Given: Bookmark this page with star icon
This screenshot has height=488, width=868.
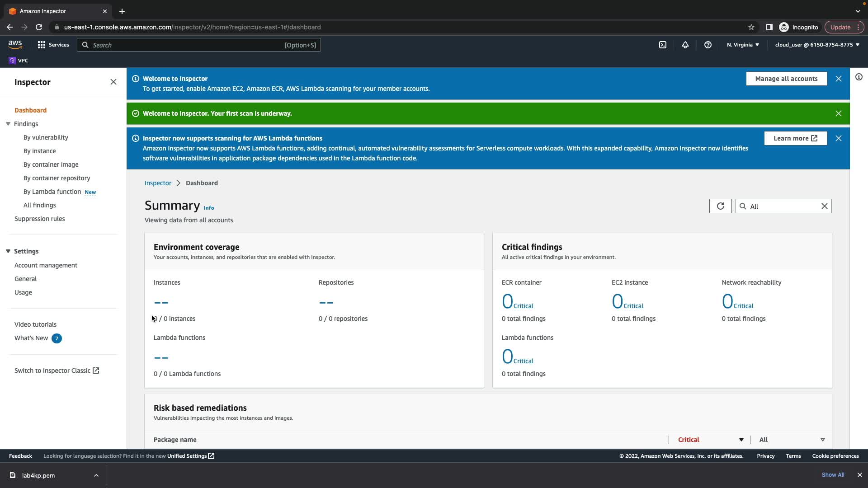Looking at the screenshot, I should [751, 27].
